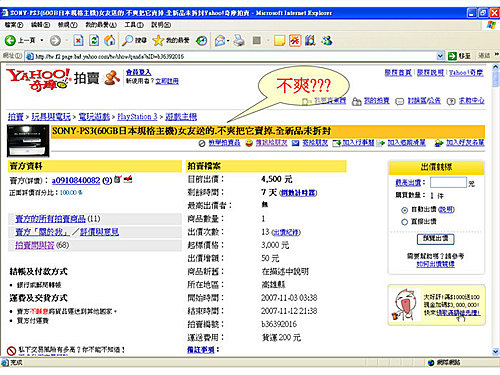500x375 pixels.
Task: Click the 加入行事曆 calendar icon
Action: pos(337,143)
